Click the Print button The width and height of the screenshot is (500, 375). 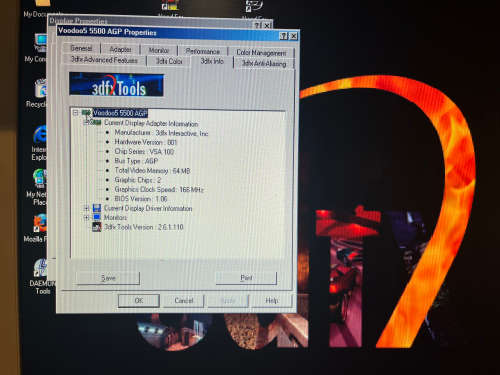coord(246,278)
